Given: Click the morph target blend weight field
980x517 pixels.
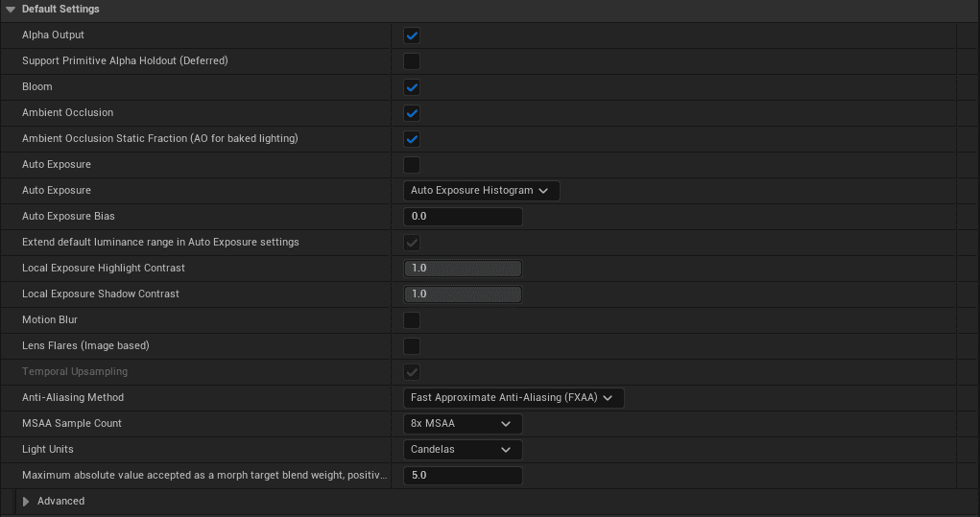Looking at the screenshot, I should [x=463, y=476].
